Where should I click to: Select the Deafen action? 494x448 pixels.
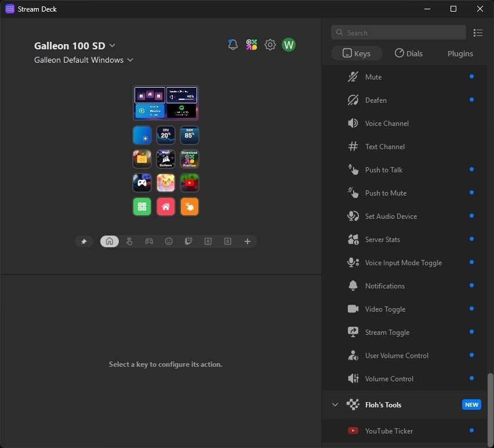(405, 100)
